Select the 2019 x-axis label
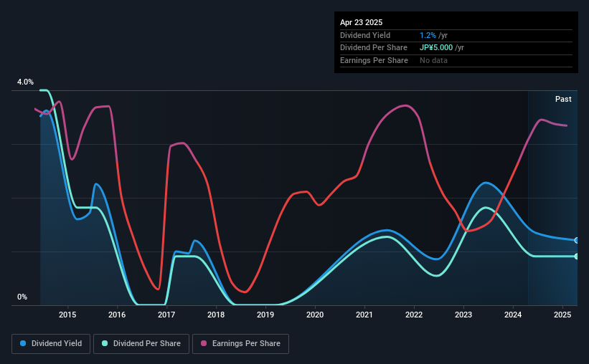This screenshot has width=589, height=364. pyautogui.click(x=265, y=315)
